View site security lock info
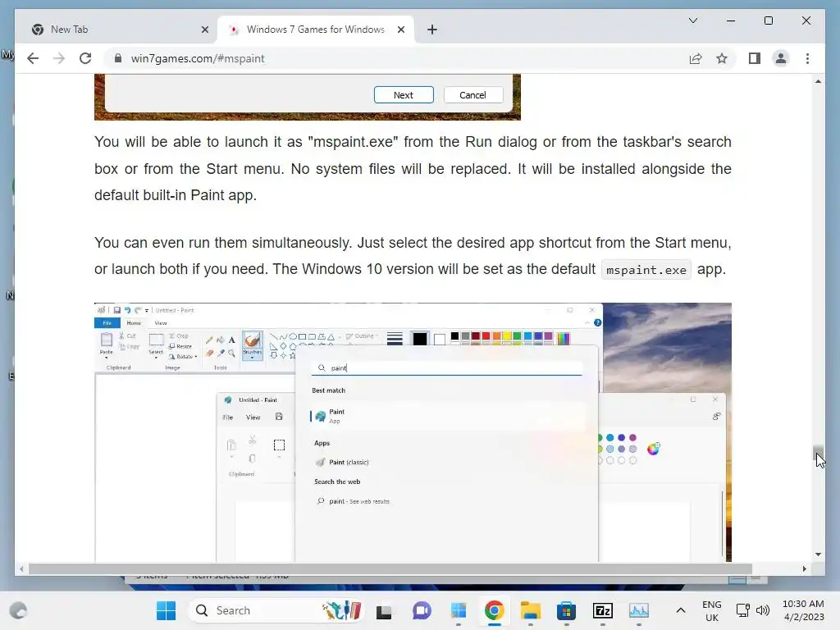 pyautogui.click(x=118, y=58)
